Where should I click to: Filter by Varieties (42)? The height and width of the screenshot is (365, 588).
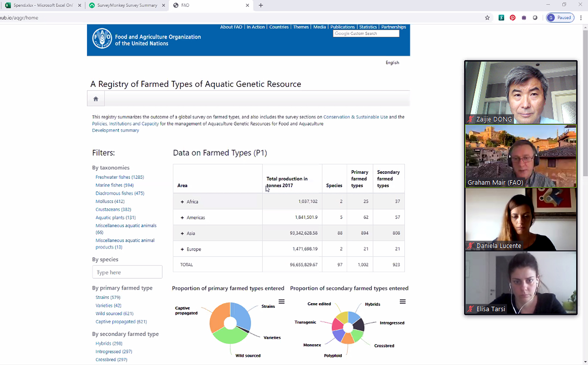point(108,306)
